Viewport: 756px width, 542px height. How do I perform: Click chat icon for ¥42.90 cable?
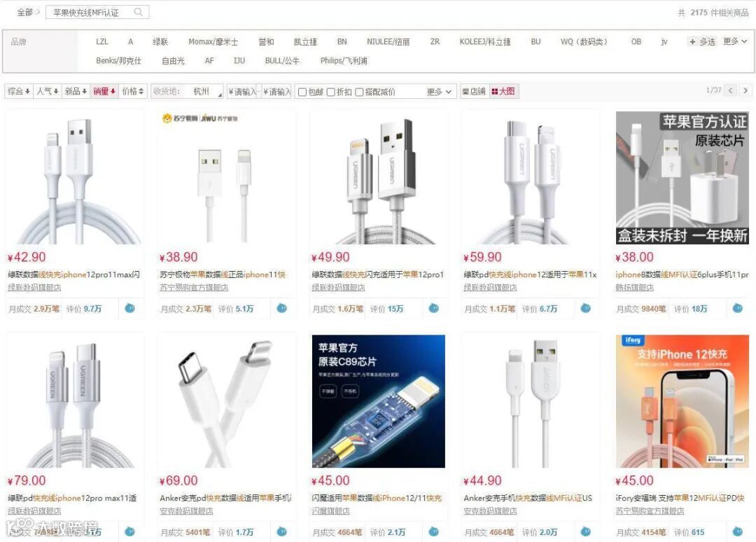pos(129,307)
